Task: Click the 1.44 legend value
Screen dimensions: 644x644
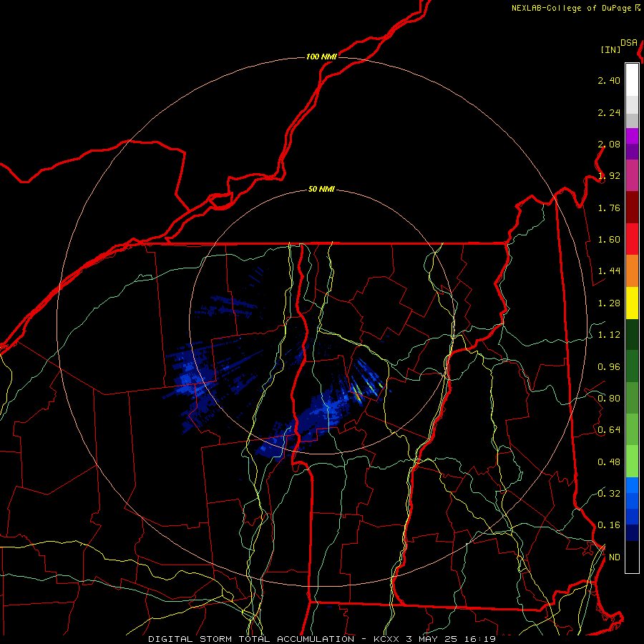Action: pyautogui.click(x=609, y=271)
